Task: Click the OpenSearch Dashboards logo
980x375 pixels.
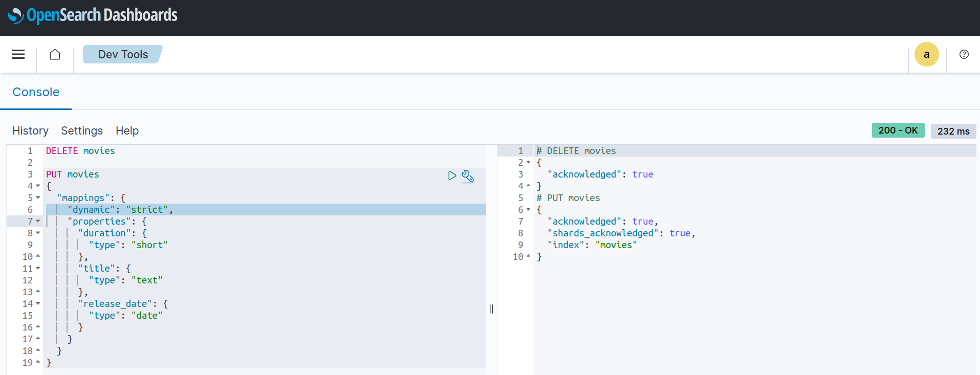Action: tap(93, 15)
